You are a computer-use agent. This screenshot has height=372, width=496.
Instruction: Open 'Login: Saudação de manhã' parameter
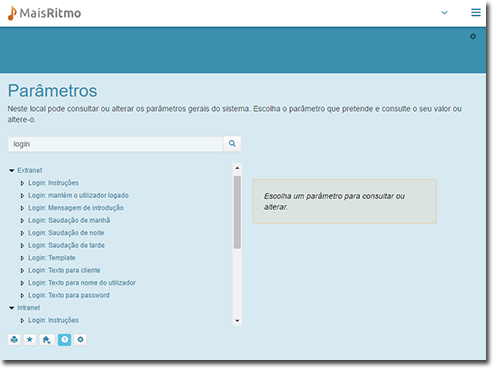69,220
